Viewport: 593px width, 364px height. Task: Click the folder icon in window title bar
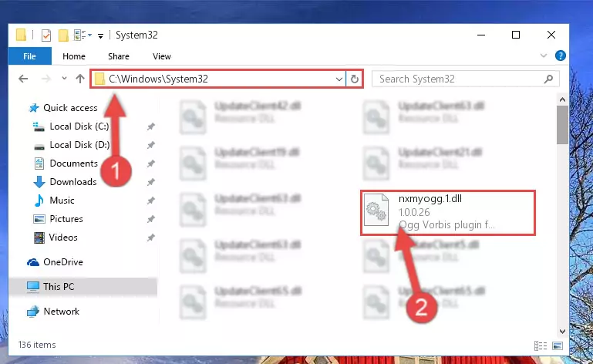click(x=21, y=35)
